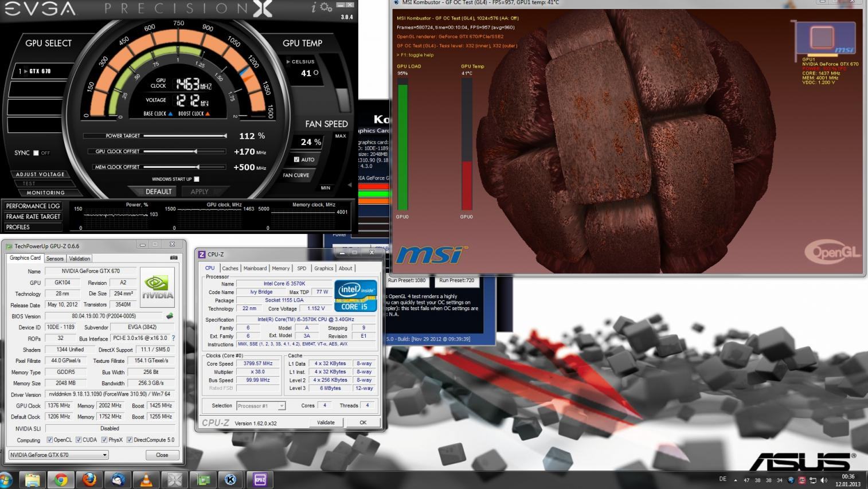Click MEM CLOCK OFFSET slider handle
Image resolution: width=868 pixels, height=489 pixels.
pyautogui.click(x=198, y=167)
